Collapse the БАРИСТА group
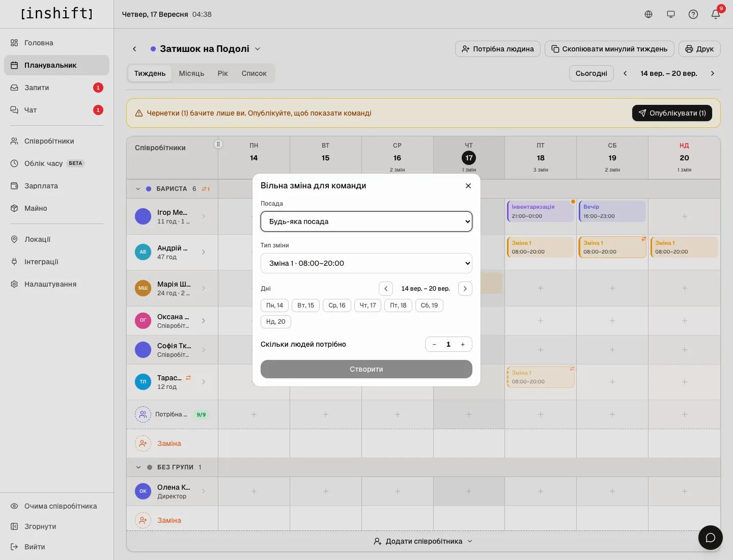Image resolution: width=733 pixels, height=560 pixels. 138,189
